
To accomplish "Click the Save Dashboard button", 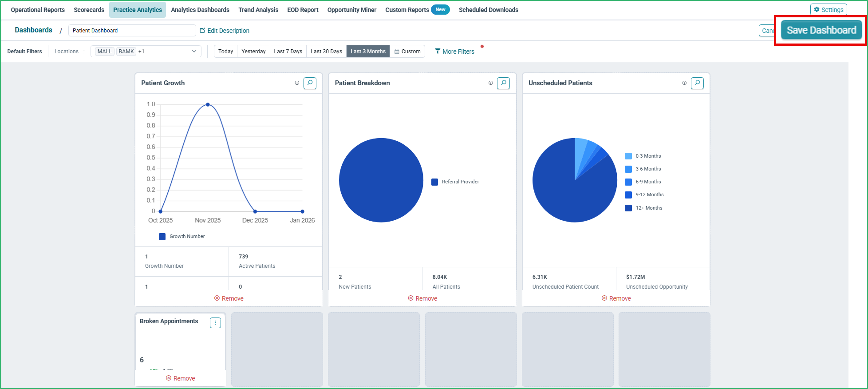I will [x=821, y=30].
